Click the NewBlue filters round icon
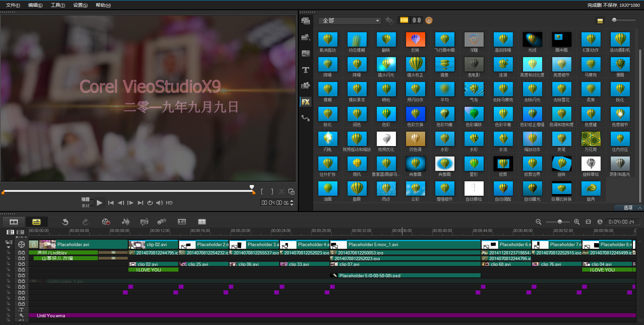The height and width of the screenshot is (325, 644). [429, 20]
